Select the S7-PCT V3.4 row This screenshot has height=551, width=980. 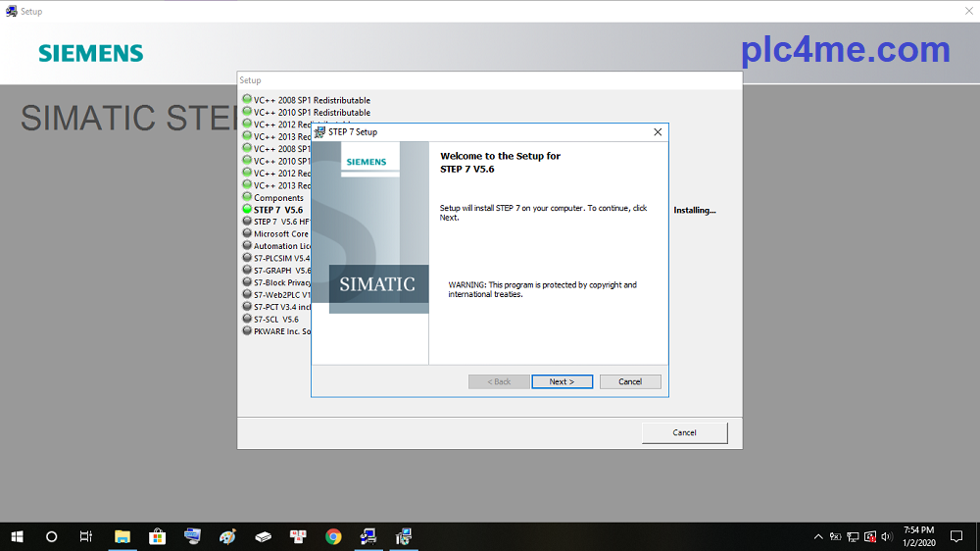(275, 307)
